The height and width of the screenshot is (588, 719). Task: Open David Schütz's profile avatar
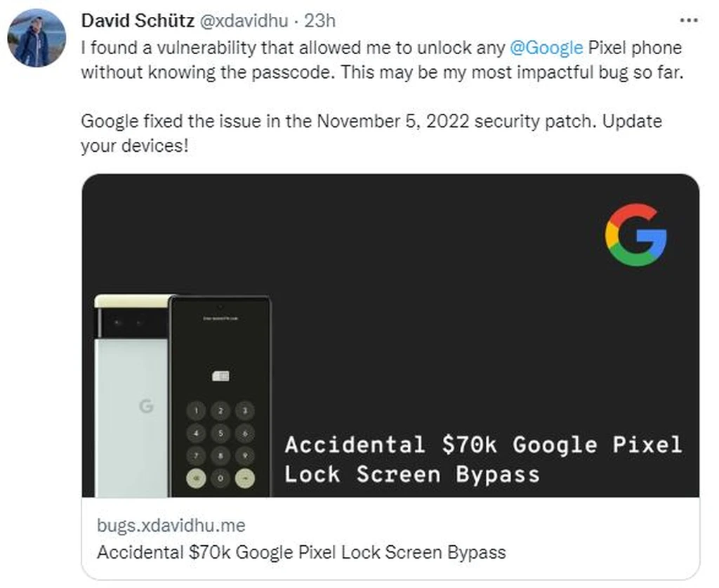coord(37,38)
